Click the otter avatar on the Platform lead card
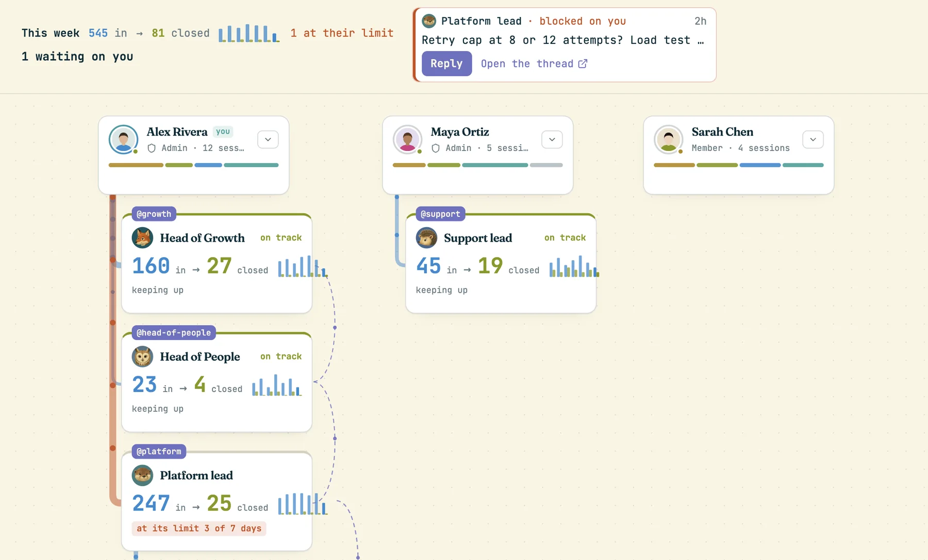The width and height of the screenshot is (928, 560). 142,476
